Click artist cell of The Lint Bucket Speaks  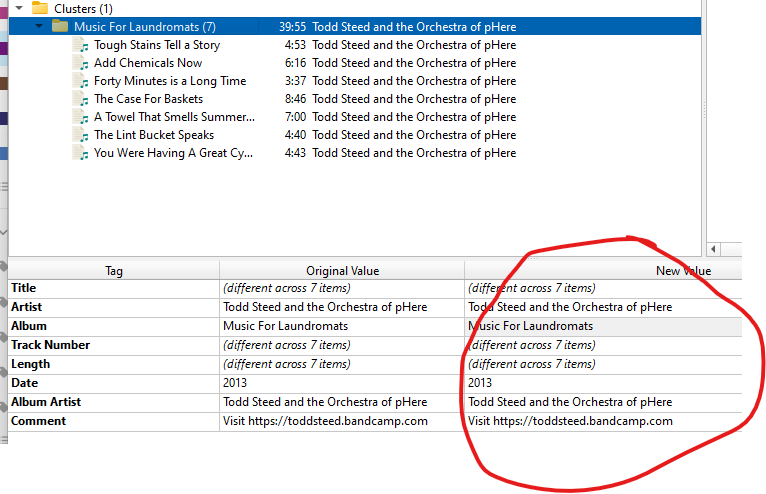tap(414, 135)
